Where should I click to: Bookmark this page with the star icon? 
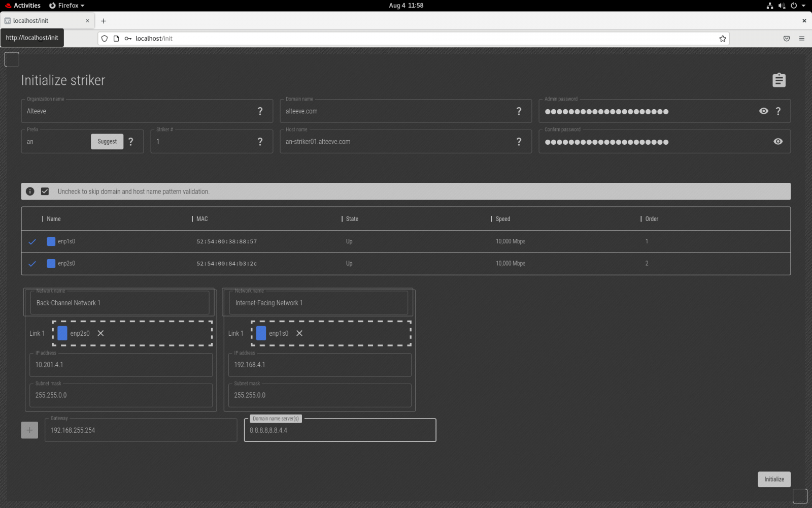point(722,39)
